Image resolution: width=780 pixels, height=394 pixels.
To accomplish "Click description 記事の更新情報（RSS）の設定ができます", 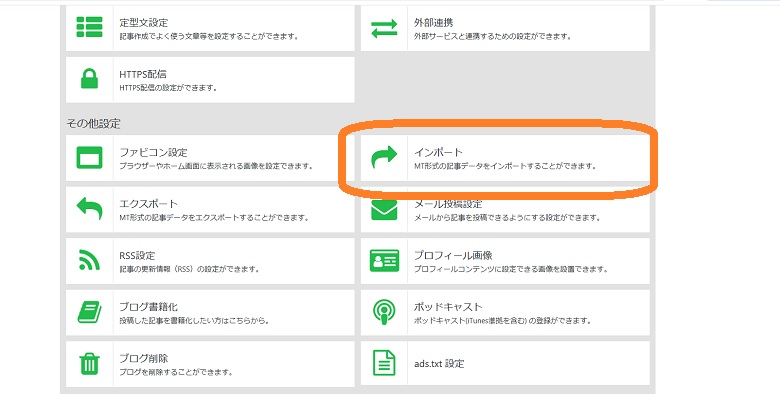I will [190, 269].
